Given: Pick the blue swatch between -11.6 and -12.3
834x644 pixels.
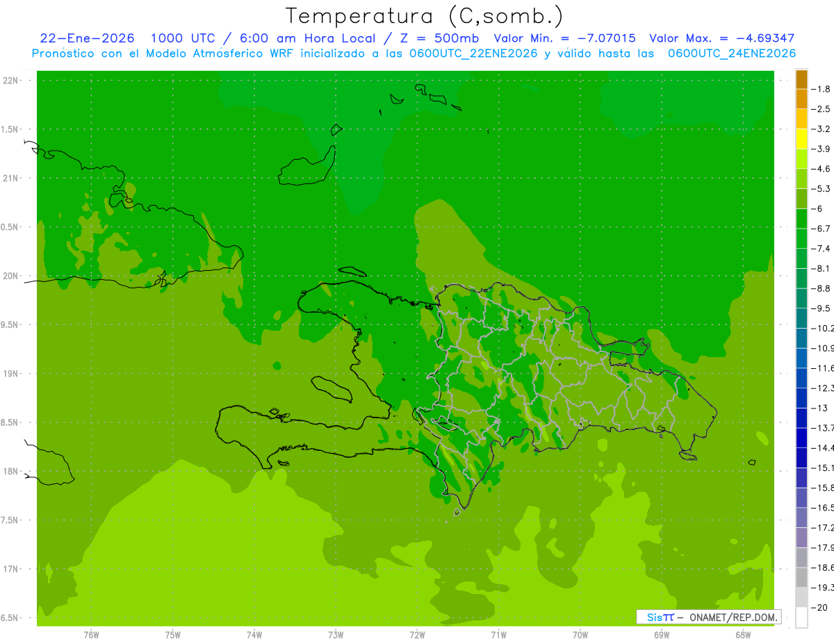Looking at the screenshot, I should pos(801,377).
